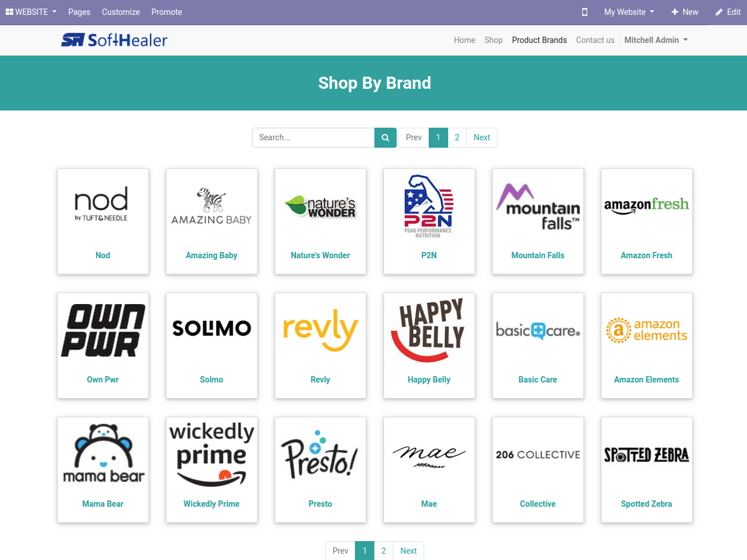Click the Amazon Elements name link
Screen dimensions: 747x560
point(647,380)
